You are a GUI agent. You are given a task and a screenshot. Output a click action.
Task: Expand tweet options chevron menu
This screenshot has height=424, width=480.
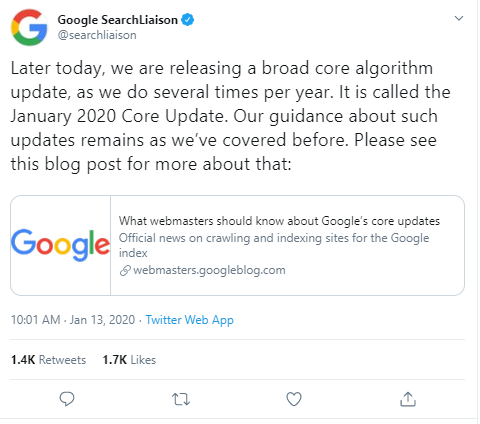coord(459,18)
